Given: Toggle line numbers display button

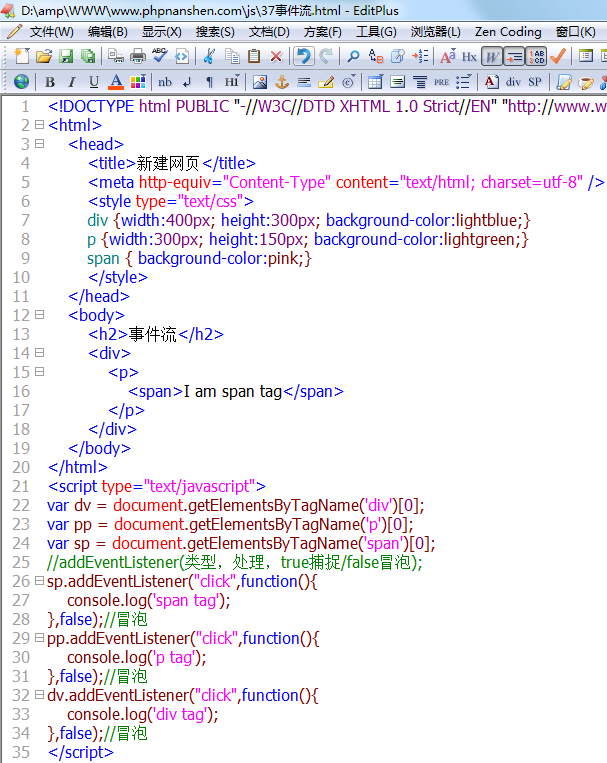Looking at the screenshot, I should [x=536, y=56].
